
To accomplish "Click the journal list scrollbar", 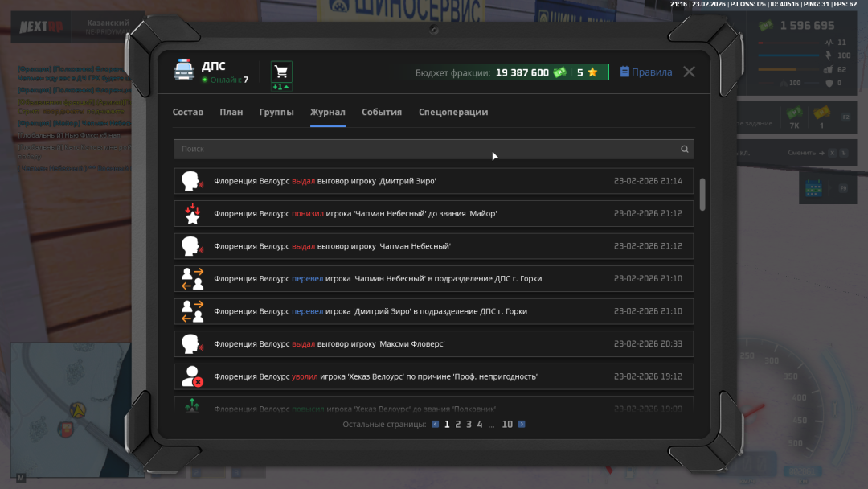I will pyautogui.click(x=703, y=195).
